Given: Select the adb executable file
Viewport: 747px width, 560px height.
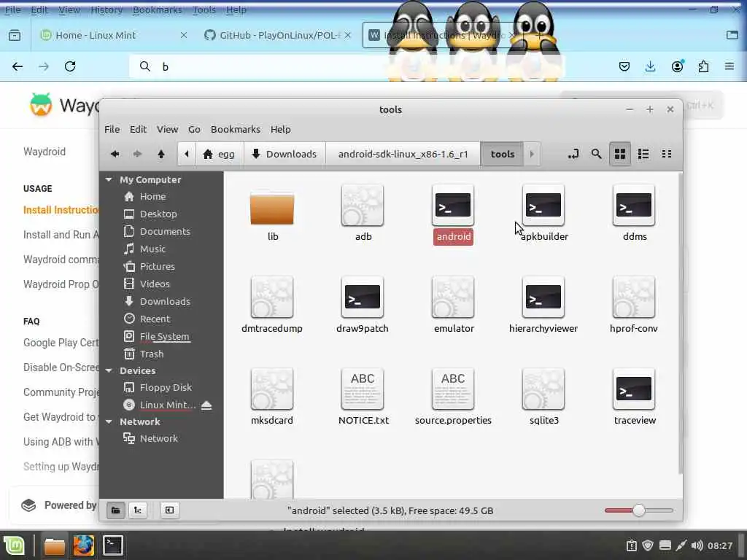Looking at the screenshot, I should pos(363,205).
